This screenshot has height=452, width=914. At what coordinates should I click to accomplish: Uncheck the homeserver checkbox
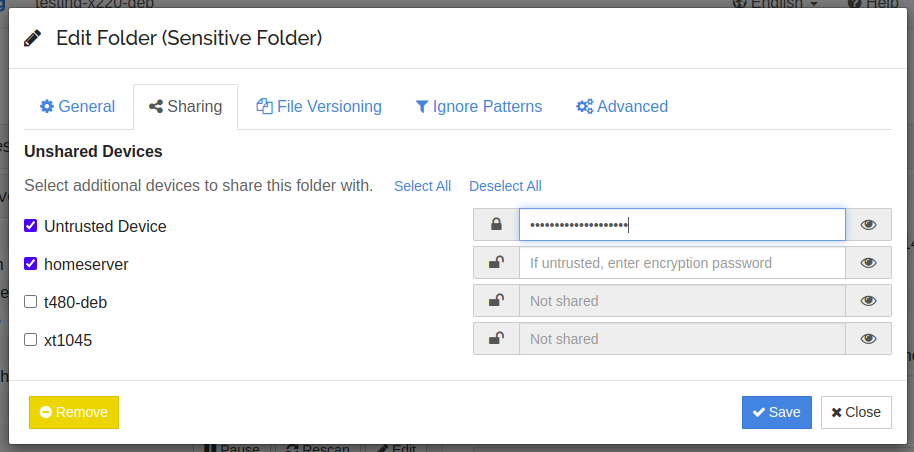coord(31,264)
